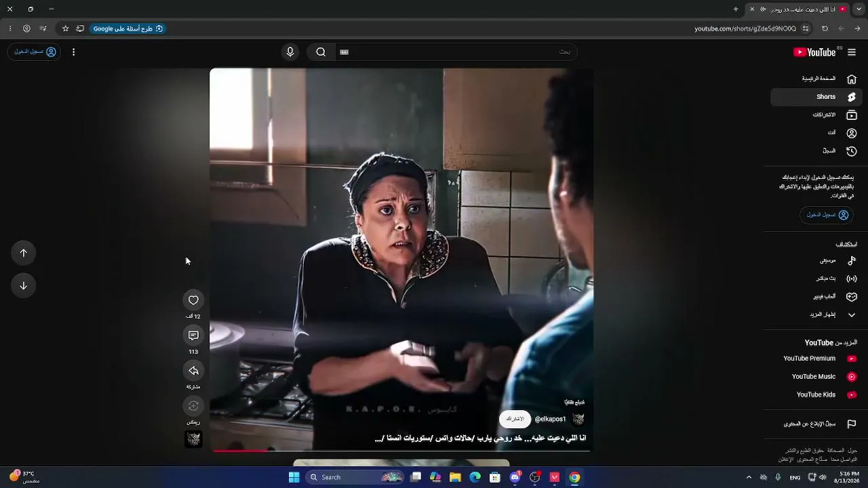Image resolution: width=868 pixels, height=488 pixels.
Task: Click the search magnifier button
Action: tap(321, 52)
